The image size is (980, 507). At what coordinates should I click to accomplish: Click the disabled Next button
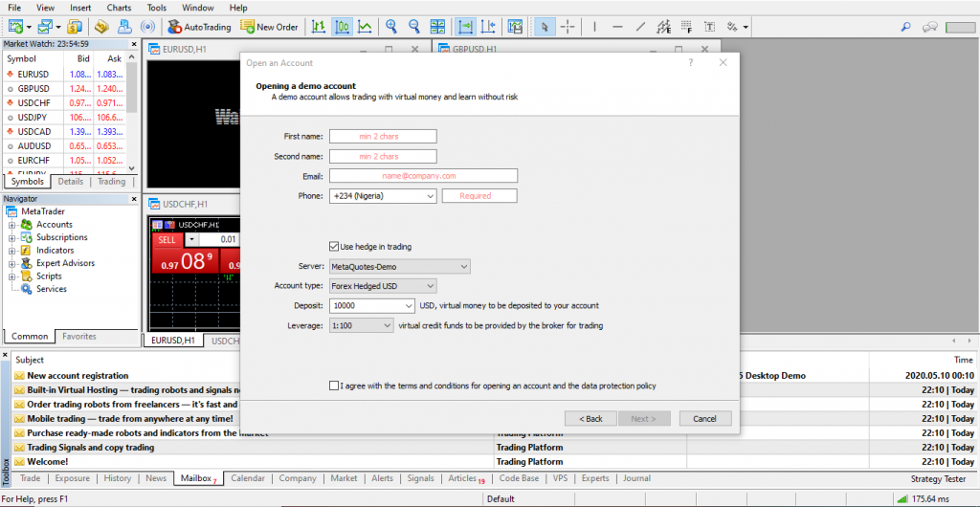pyautogui.click(x=644, y=418)
